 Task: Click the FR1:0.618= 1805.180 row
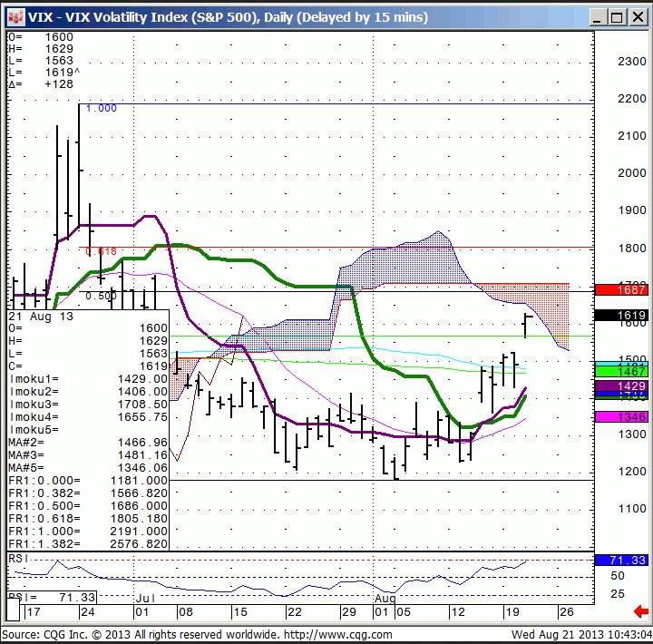[88, 519]
